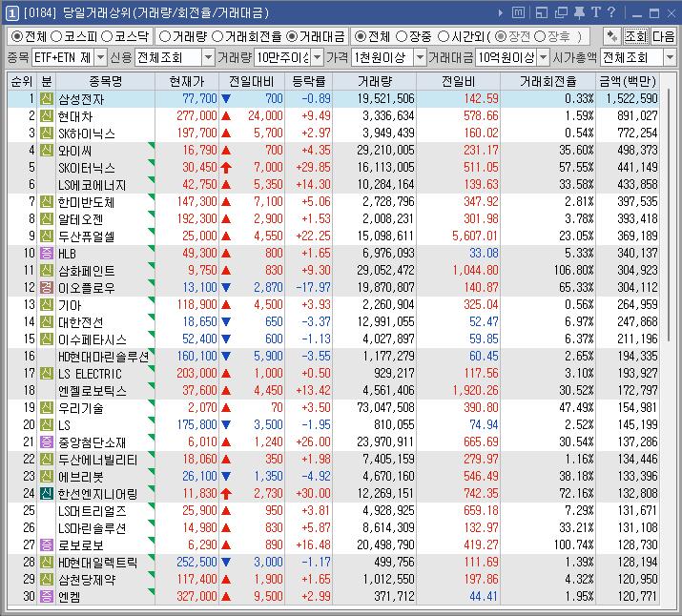Click the 신 badge on the 삼천당제약 row

point(47,579)
